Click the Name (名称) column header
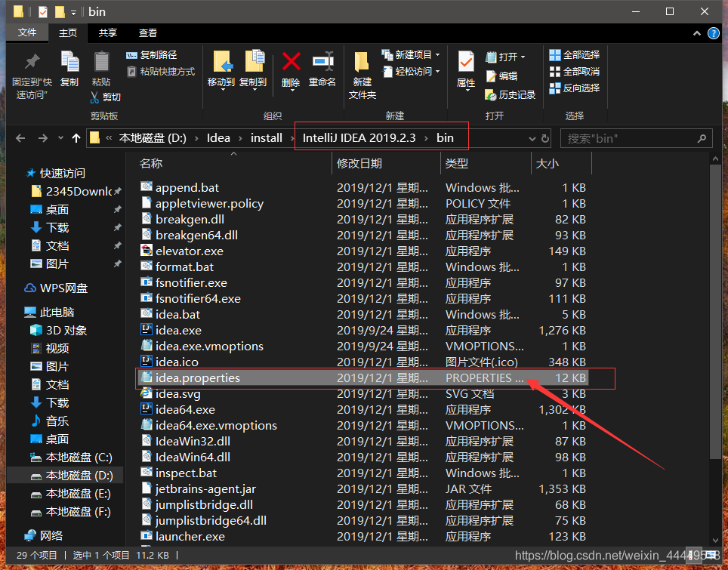This screenshot has width=728, height=570. [x=151, y=163]
